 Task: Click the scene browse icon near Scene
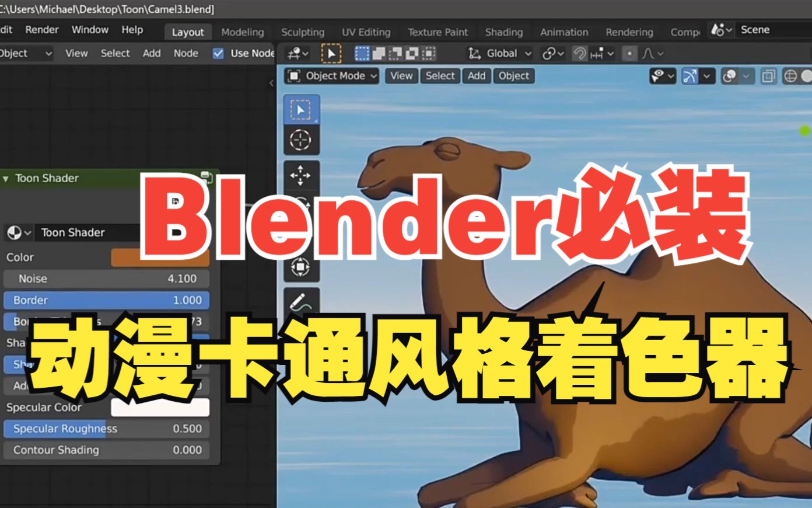pyautogui.click(x=722, y=30)
